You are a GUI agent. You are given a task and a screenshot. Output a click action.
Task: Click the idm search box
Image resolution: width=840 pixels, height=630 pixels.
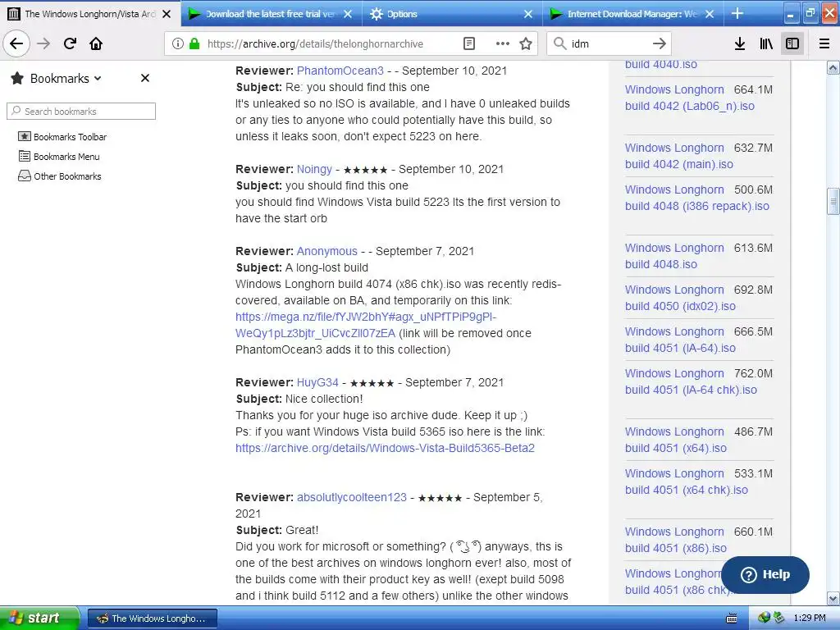click(x=609, y=43)
